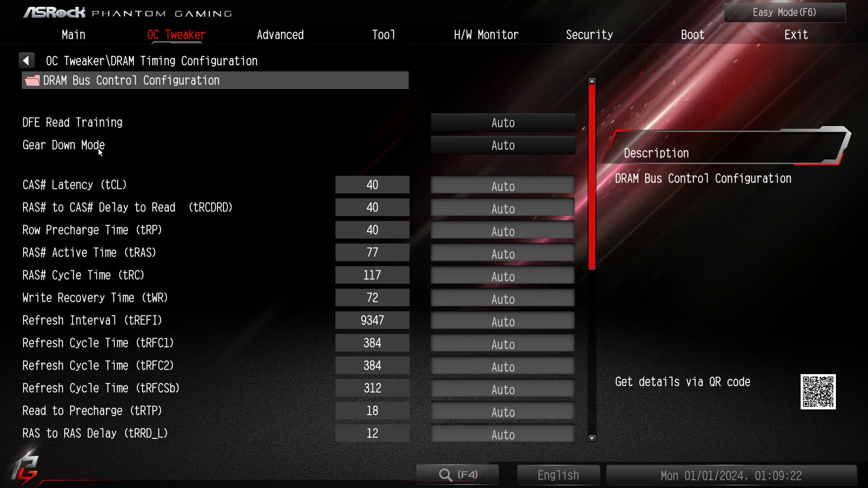The image size is (868, 488).
Task: Click the OC Tweaker tab
Action: point(176,34)
